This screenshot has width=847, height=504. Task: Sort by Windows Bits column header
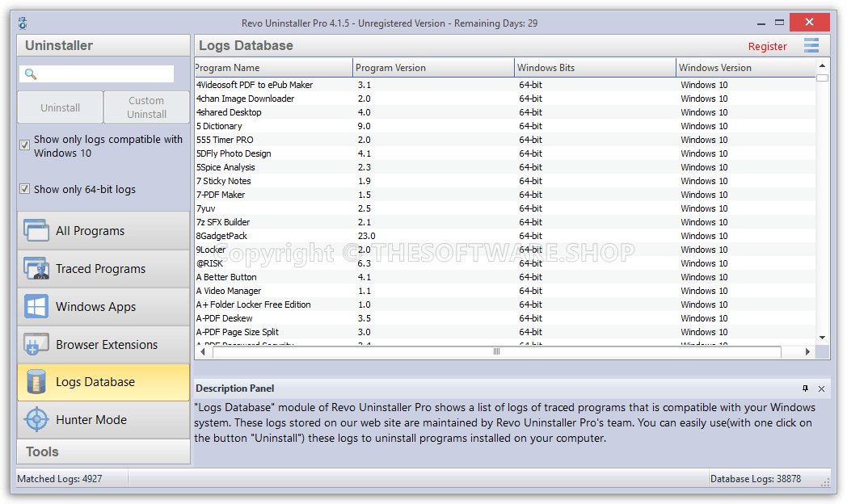[595, 68]
